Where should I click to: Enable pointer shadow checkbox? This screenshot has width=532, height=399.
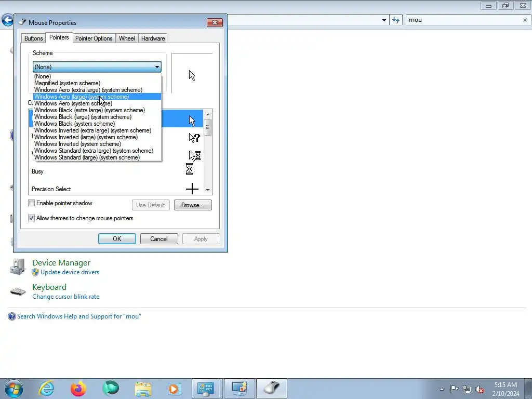(32, 203)
